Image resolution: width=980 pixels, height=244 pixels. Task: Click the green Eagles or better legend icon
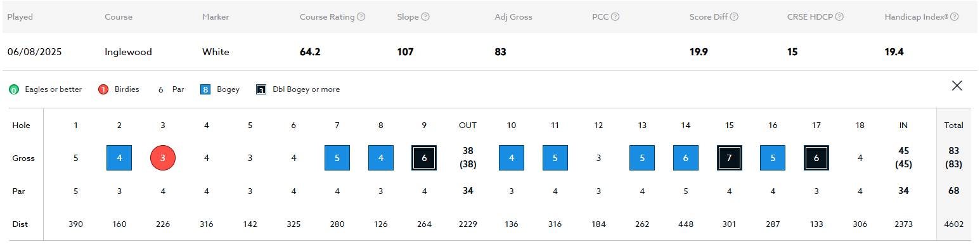(13, 90)
